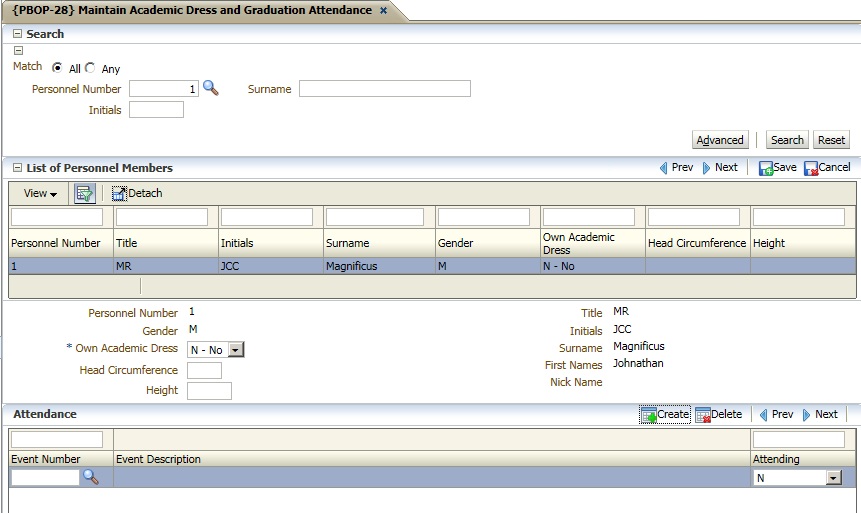Go to previous attendance record
This screenshot has height=513, width=861.
(776, 415)
